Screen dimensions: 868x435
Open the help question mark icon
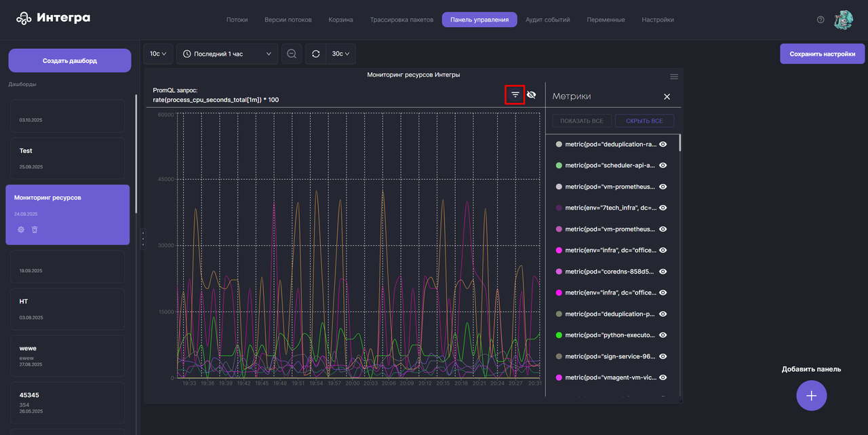[x=821, y=20]
